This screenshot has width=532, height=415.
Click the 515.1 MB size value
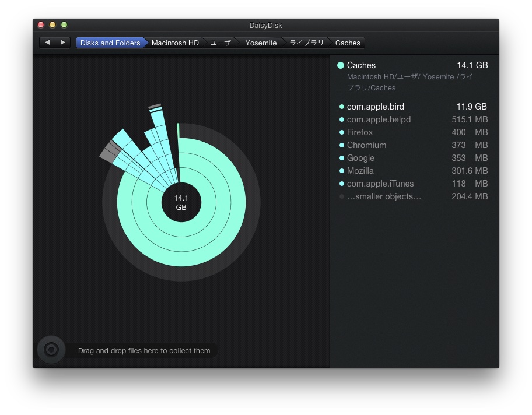(x=470, y=119)
